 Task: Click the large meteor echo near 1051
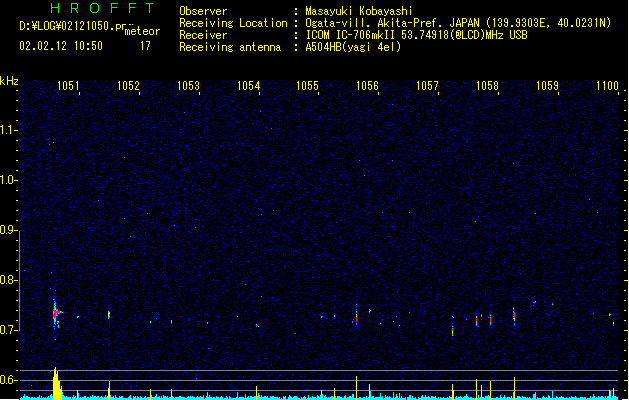56,314
